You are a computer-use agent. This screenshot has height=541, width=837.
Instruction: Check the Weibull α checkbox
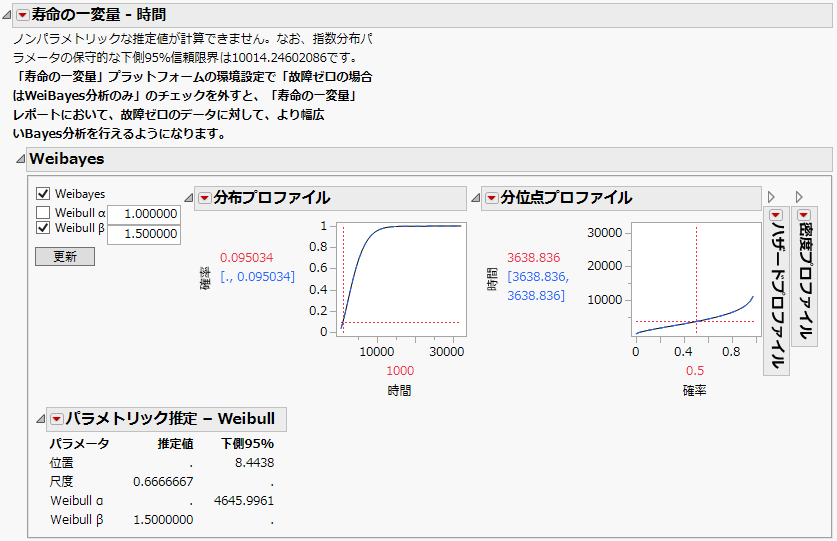[43, 213]
